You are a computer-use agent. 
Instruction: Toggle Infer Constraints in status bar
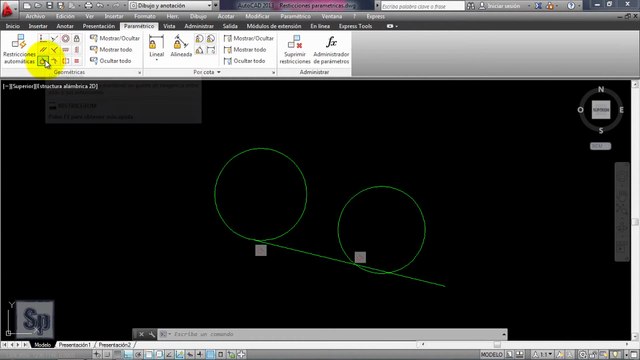click(97, 354)
